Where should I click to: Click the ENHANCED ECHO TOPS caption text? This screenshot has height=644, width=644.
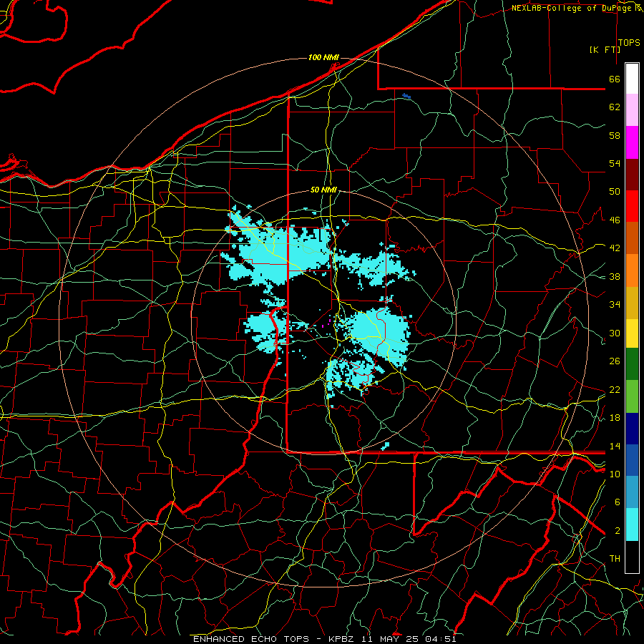point(251,639)
